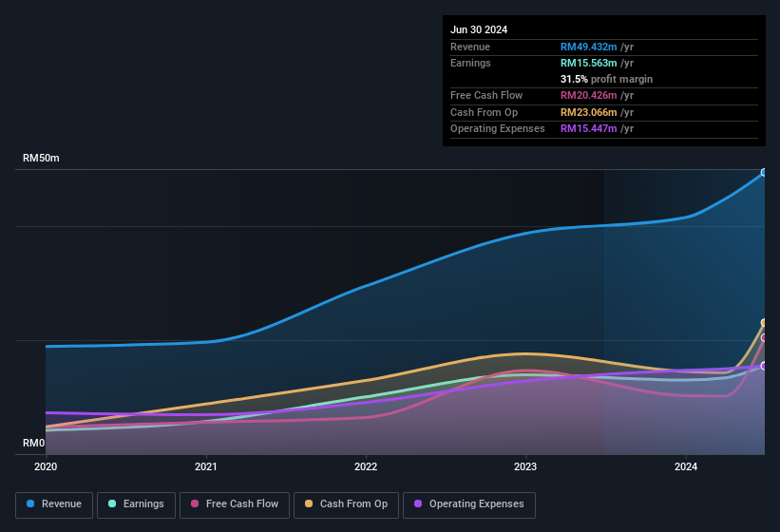The width and height of the screenshot is (780, 532).
Task: Toggle the Free Cash Flow legend button
Action: click(x=235, y=504)
